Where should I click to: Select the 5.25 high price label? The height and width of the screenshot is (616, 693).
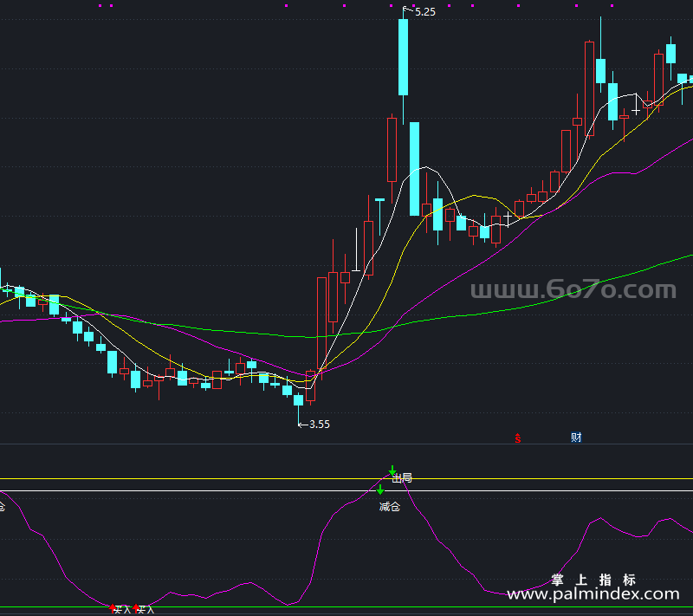coord(425,12)
